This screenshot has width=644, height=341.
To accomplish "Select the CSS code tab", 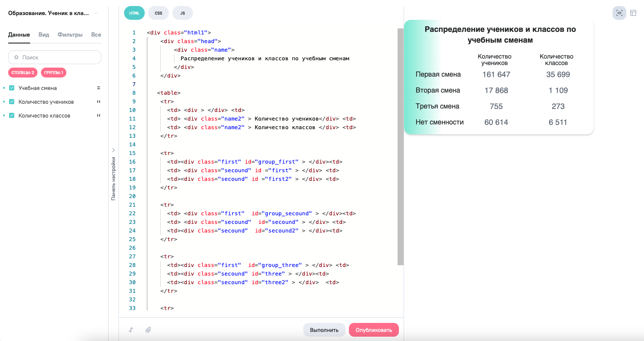I will coord(159,13).
